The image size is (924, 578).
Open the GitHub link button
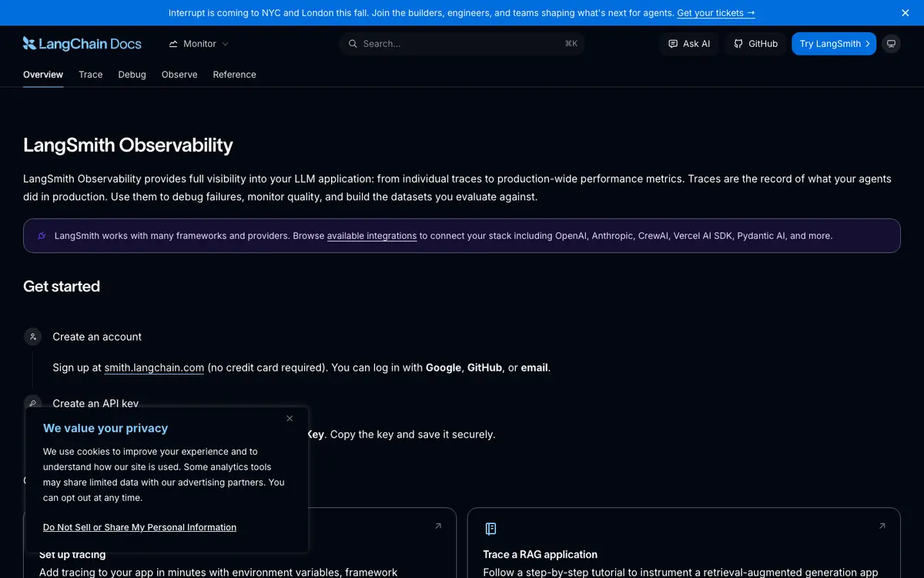tap(755, 44)
